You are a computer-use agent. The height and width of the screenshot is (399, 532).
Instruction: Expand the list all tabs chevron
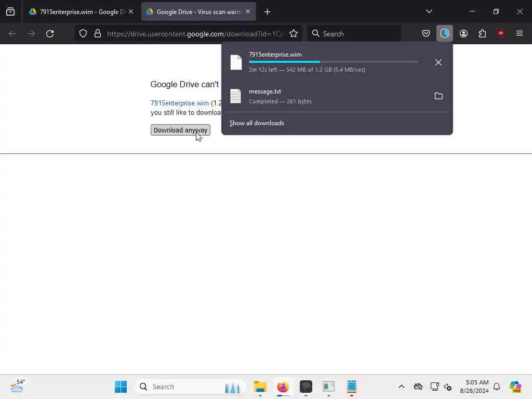point(429,11)
